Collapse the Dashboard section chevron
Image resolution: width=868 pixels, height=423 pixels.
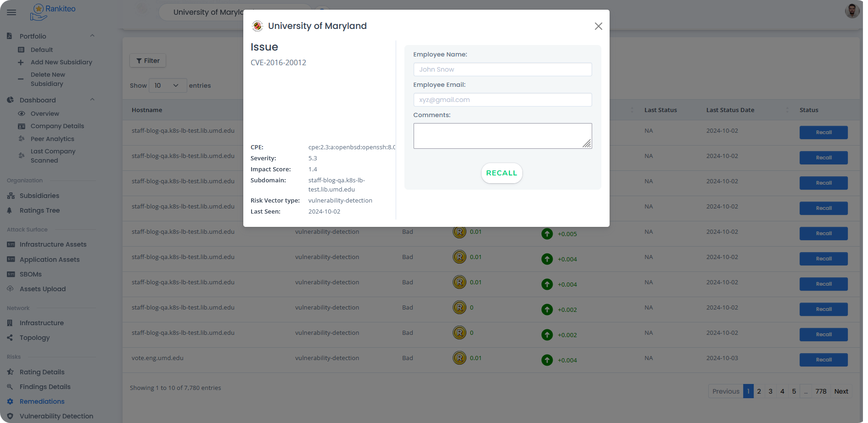tap(92, 100)
